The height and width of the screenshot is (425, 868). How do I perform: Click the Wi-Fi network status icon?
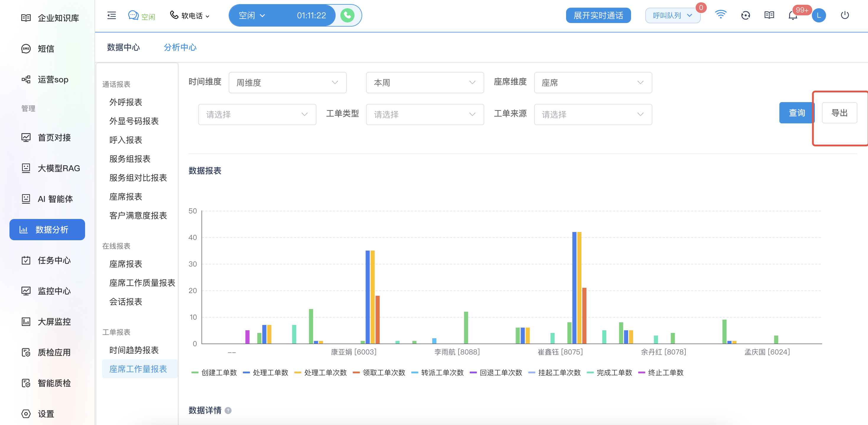[721, 15]
